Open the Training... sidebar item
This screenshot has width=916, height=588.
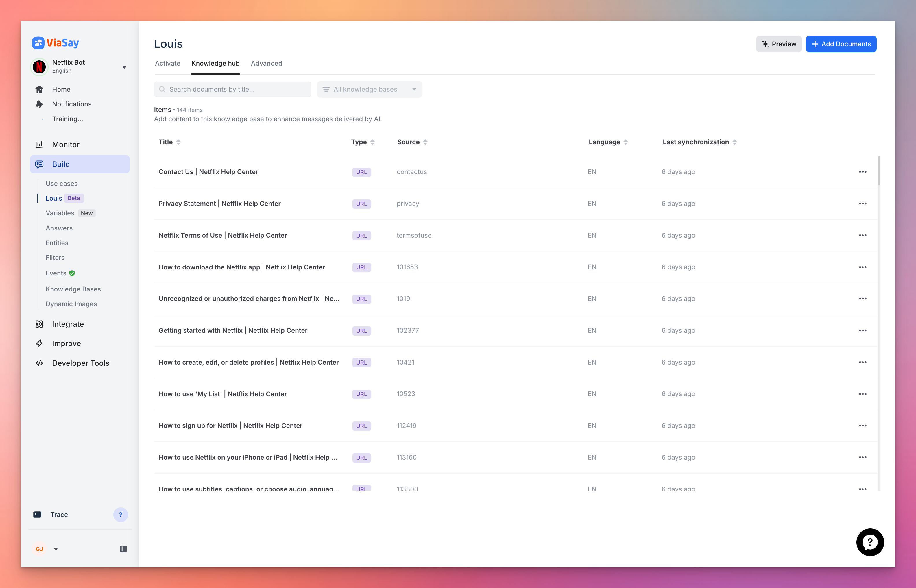point(68,119)
